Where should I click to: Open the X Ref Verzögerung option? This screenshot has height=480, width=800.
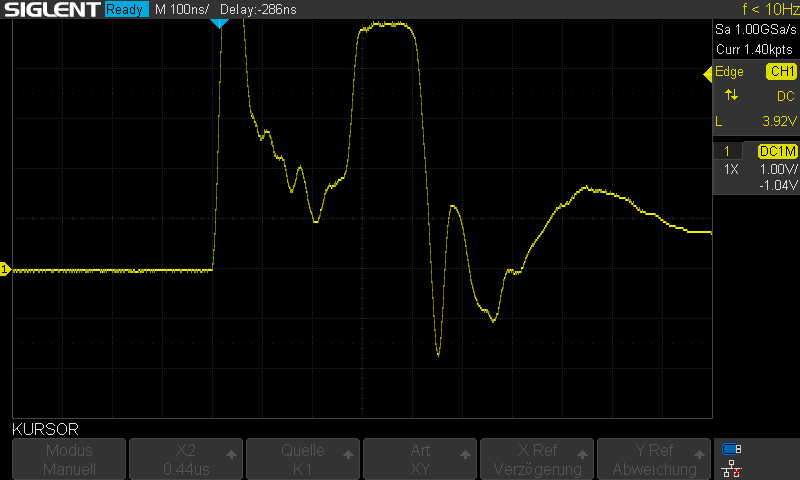tap(537, 459)
